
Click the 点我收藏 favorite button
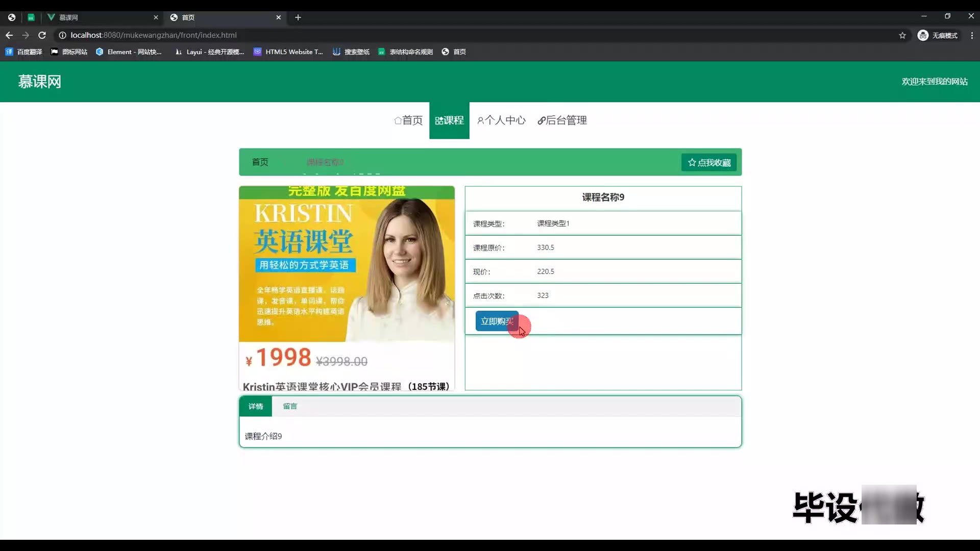pyautogui.click(x=709, y=162)
